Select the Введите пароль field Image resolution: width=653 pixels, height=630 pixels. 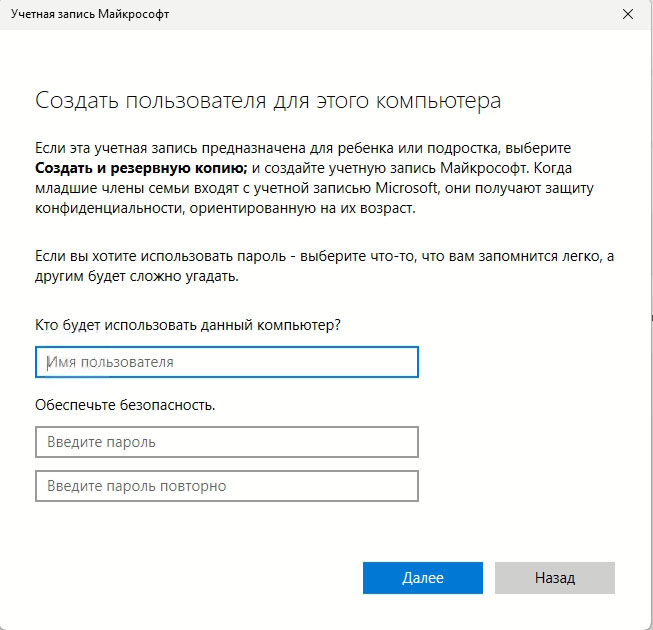click(x=227, y=442)
